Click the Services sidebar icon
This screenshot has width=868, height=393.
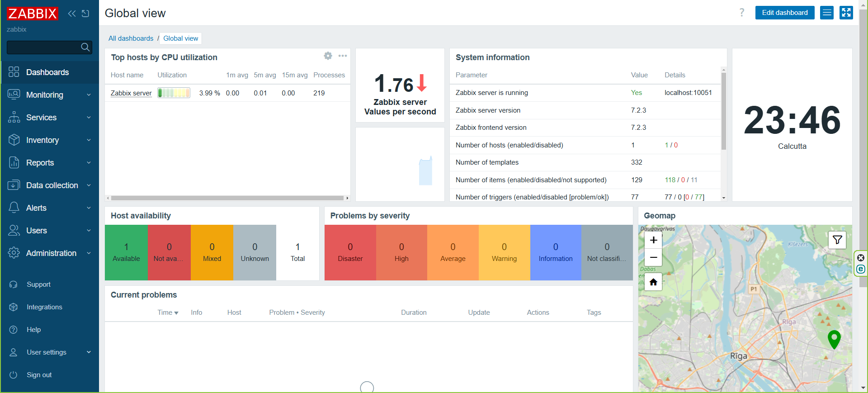(14, 117)
